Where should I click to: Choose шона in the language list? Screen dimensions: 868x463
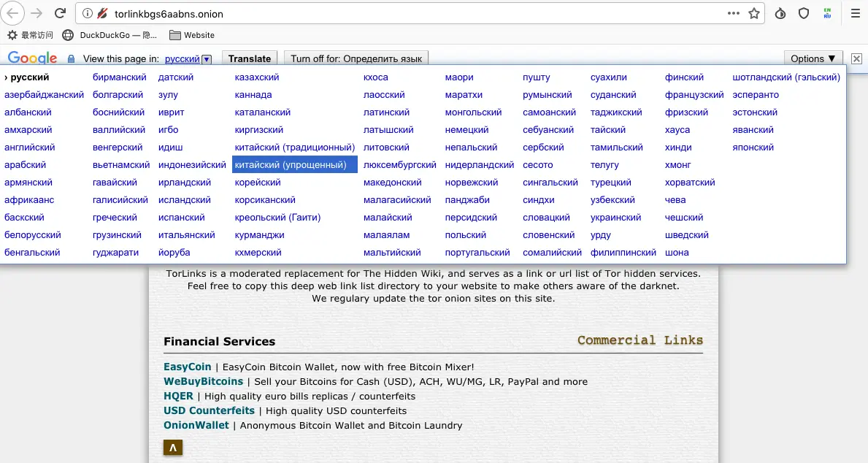677,252
